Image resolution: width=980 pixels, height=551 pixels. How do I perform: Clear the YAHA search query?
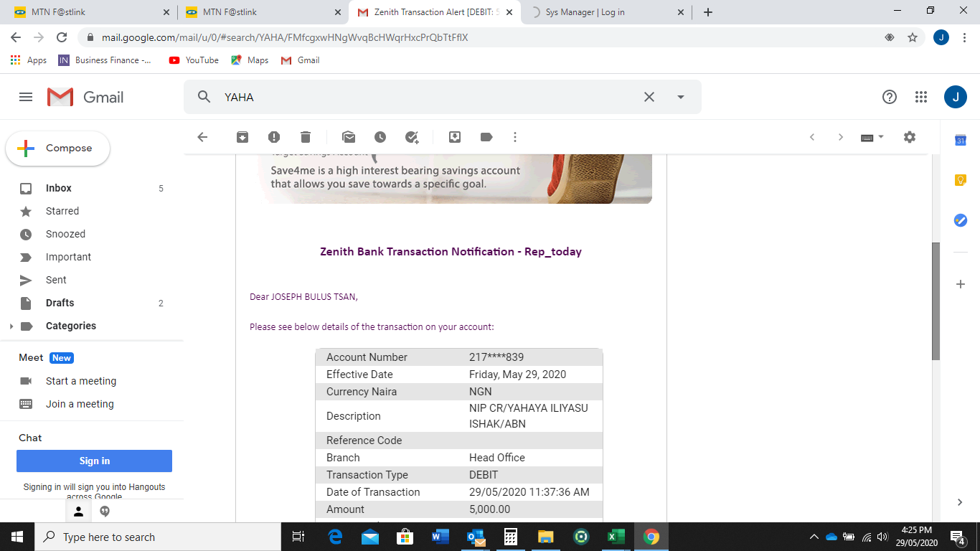[649, 97]
